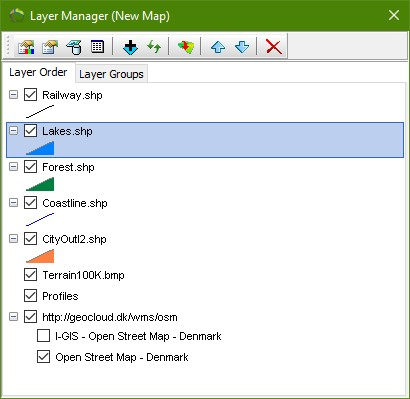
Task: Switch to the Layer Groups tab
Action: pos(111,74)
